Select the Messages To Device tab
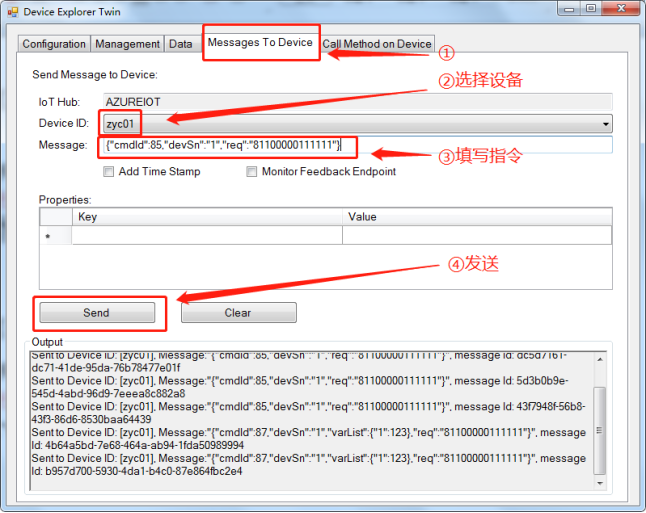Viewport: 646px width, 513px height. [260, 43]
